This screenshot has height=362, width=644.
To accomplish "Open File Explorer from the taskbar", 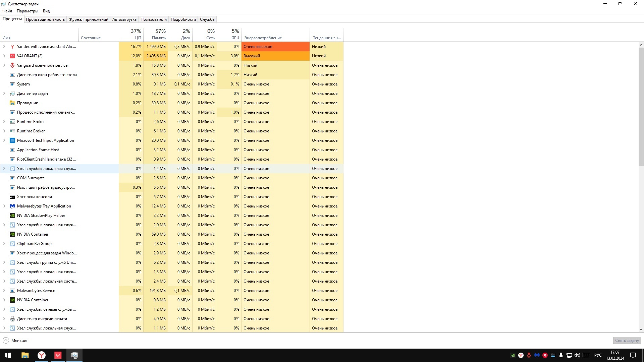I will click(25, 355).
